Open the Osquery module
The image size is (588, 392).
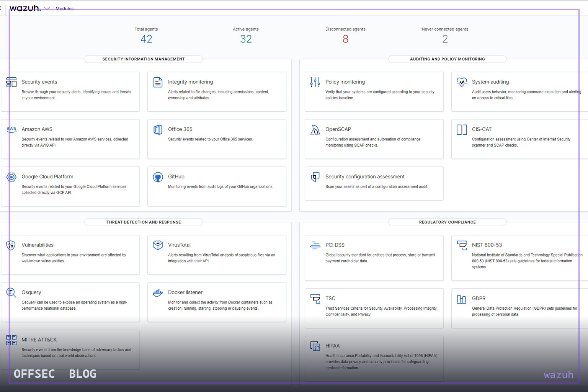click(x=70, y=302)
